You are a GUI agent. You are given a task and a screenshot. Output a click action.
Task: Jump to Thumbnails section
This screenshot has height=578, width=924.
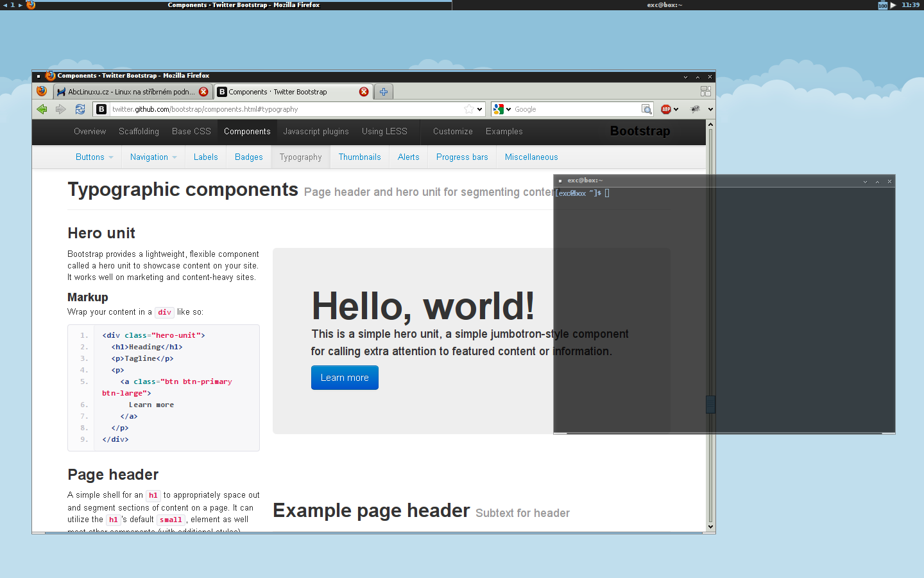[360, 157]
